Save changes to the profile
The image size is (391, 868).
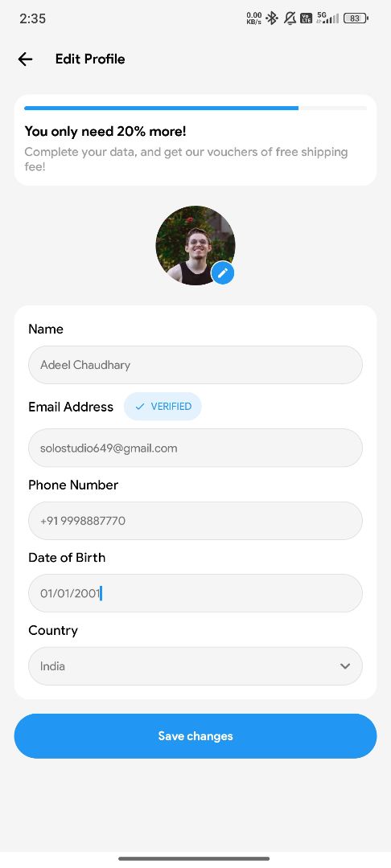point(195,735)
